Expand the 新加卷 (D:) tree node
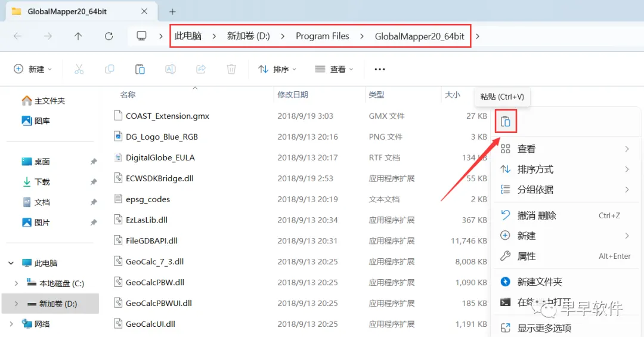 (16, 304)
